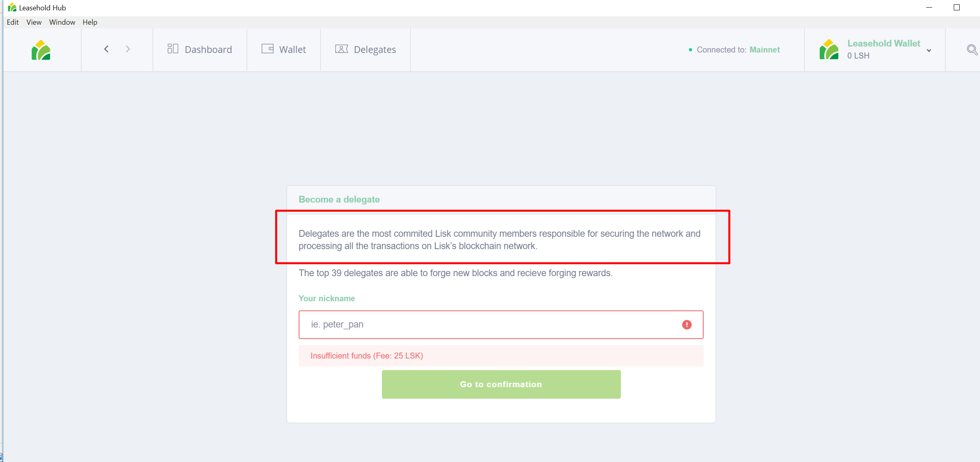
Task: Click the Wallet icon in navigation
Action: tap(268, 49)
